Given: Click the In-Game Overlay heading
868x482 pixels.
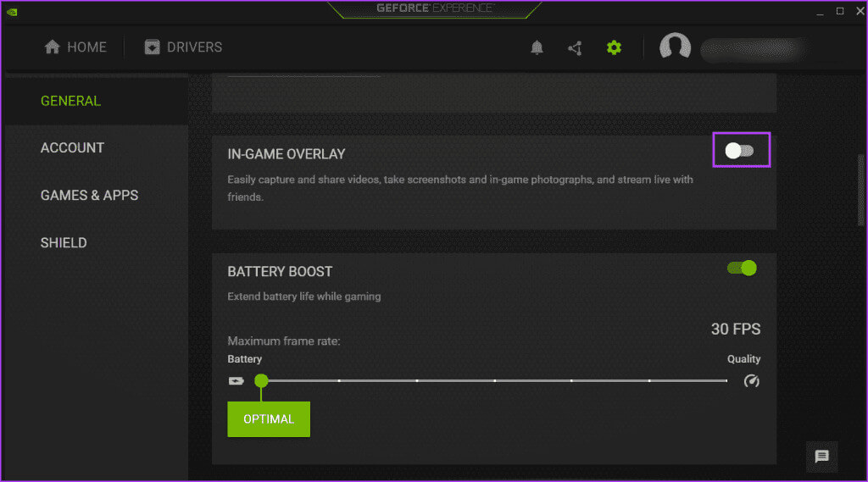Looking at the screenshot, I should (287, 154).
